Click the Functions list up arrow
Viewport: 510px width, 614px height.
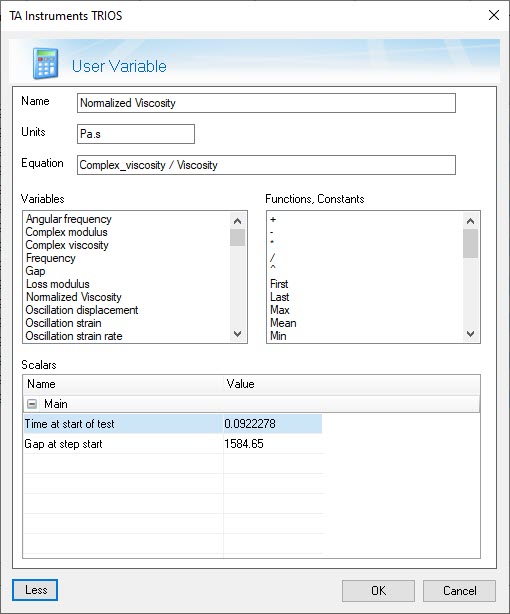coord(470,221)
